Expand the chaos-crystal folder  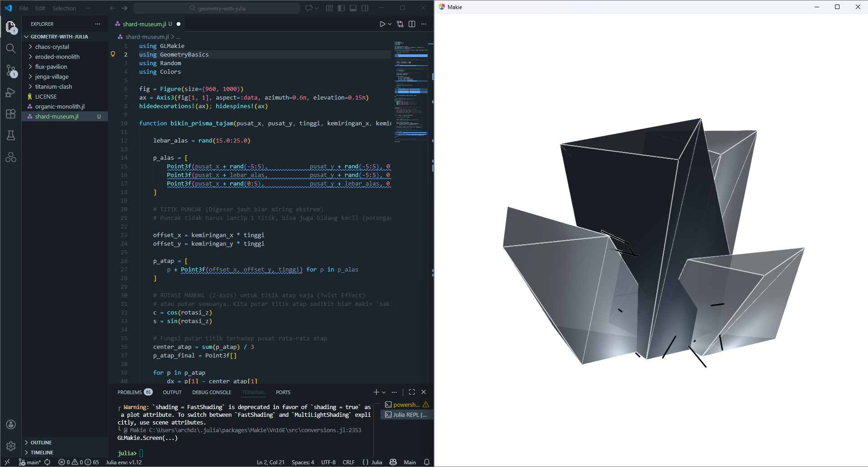tap(52, 47)
